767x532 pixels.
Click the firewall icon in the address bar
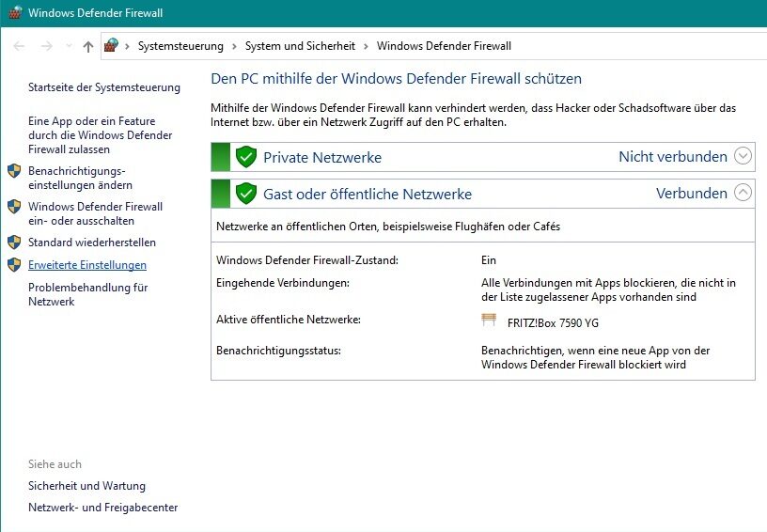[111, 46]
